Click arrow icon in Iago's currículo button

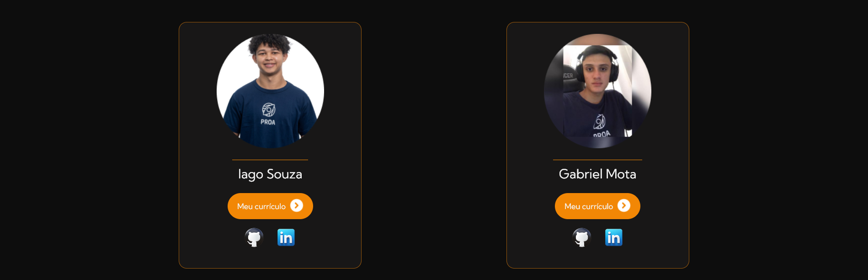click(297, 206)
